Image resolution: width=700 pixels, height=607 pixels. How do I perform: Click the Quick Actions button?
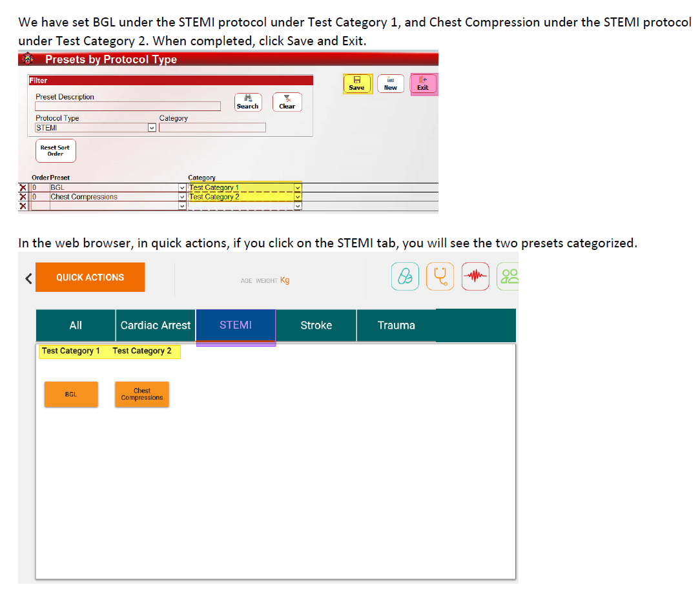click(90, 277)
